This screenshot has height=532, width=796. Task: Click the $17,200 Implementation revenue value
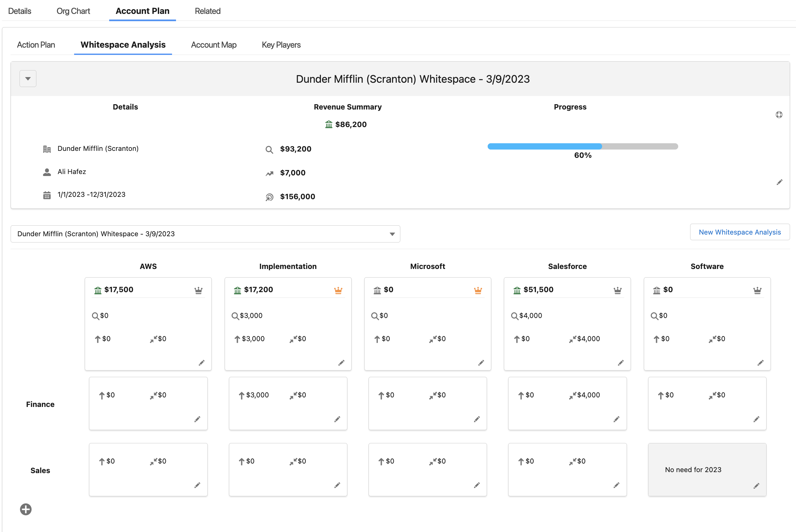coord(258,290)
